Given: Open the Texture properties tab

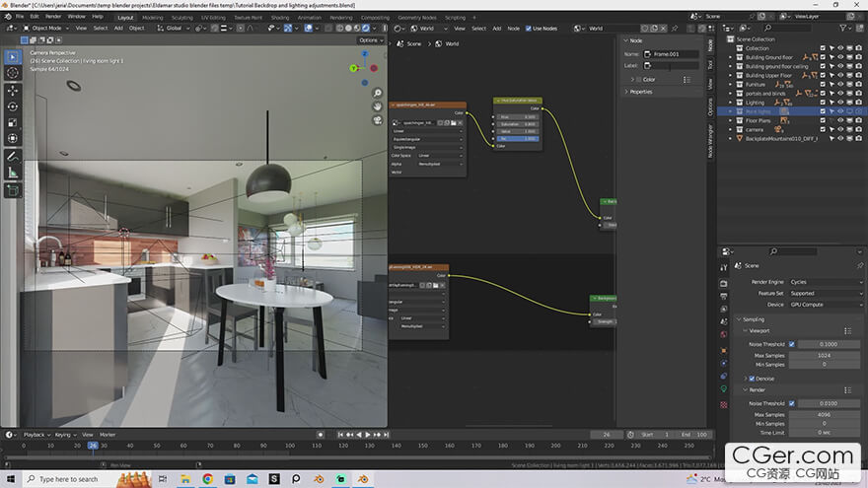Looking at the screenshot, I should [724, 405].
